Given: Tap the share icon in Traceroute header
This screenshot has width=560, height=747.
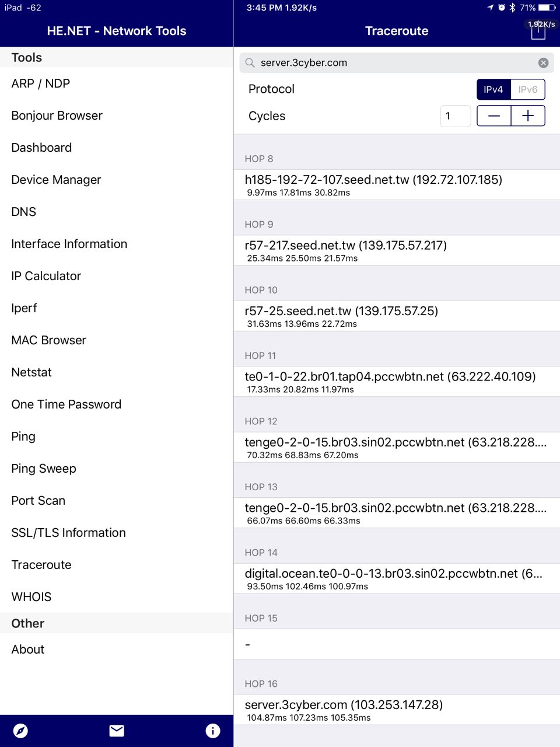Looking at the screenshot, I should click(x=538, y=32).
